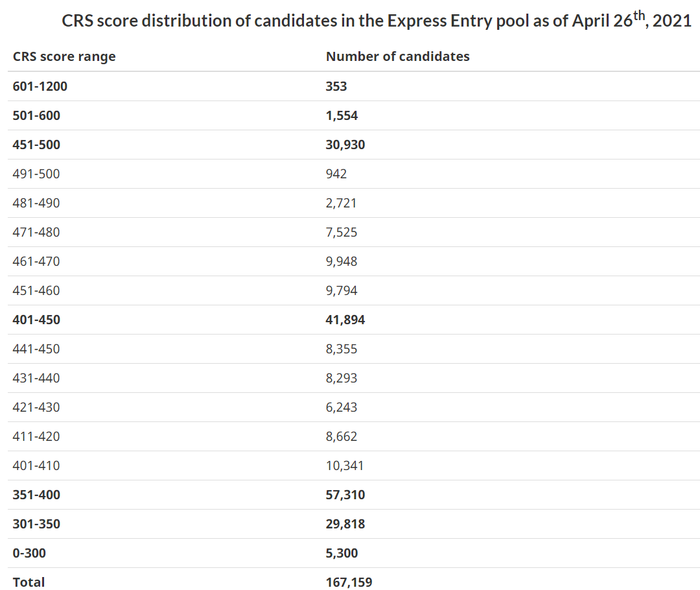Click the value 2,721 for 481-490
Screen dimensions: 700x590
click(341, 203)
